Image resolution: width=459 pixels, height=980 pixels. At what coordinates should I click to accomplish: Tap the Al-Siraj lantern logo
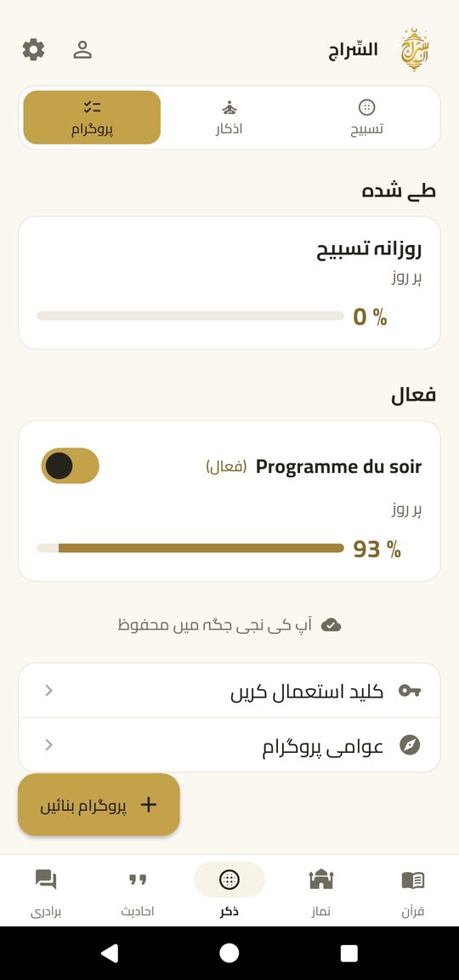[x=415, y=49]
